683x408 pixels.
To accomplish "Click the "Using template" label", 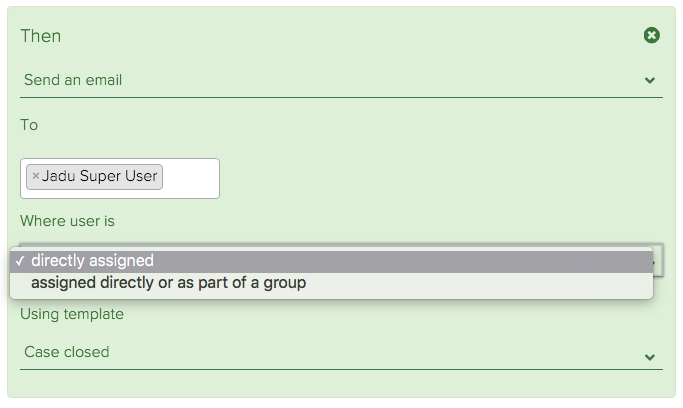I will click(72, 314).
